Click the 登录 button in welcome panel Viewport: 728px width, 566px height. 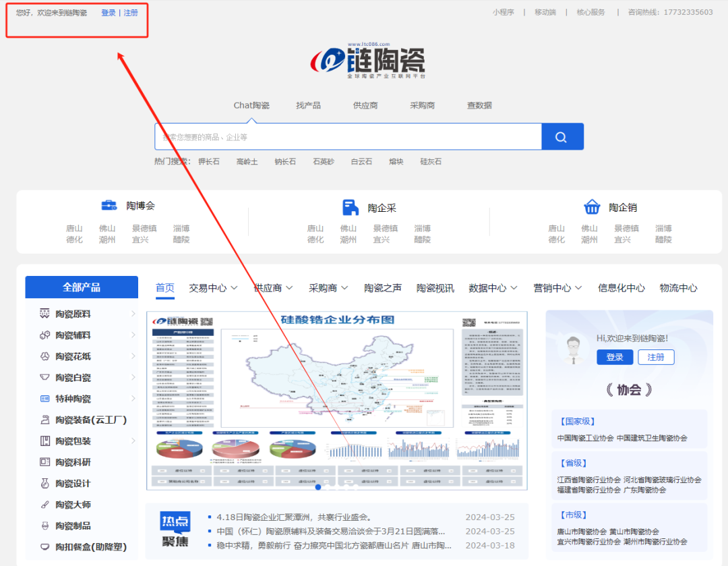614,357
